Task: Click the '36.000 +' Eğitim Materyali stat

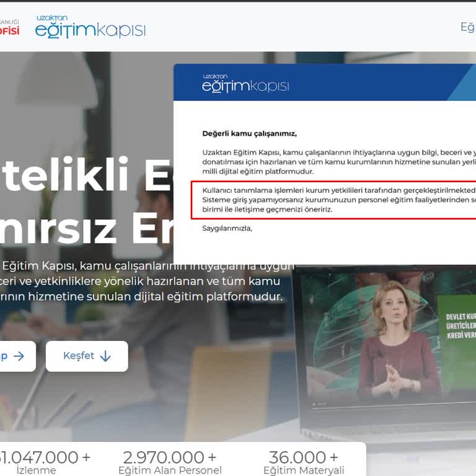Action: click(x=304, y=462)
